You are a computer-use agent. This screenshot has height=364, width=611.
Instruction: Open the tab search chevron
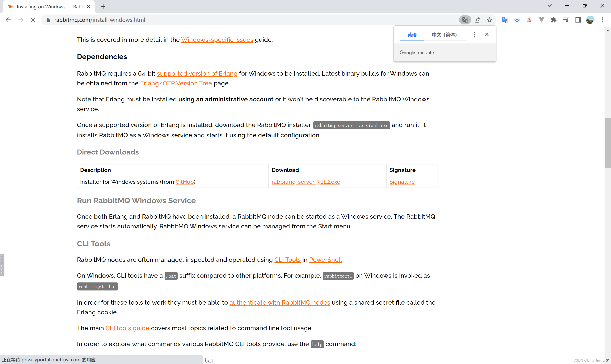coord(550,6)
